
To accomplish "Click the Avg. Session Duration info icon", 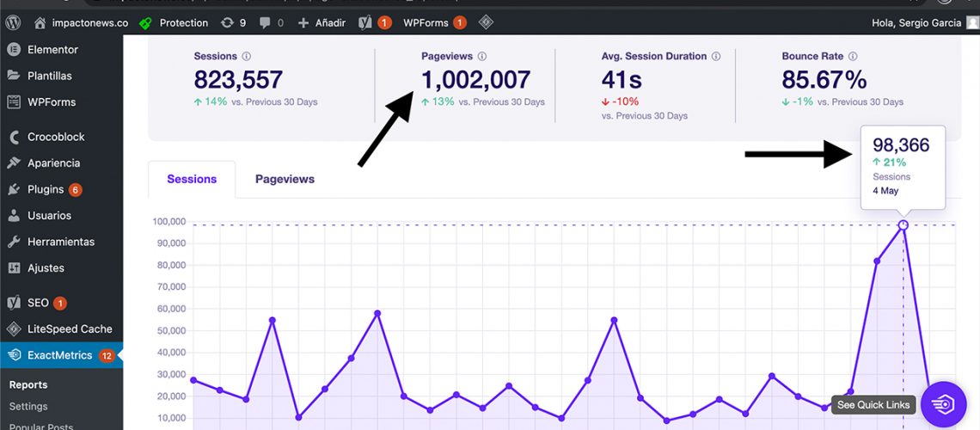I will (716, 56).
